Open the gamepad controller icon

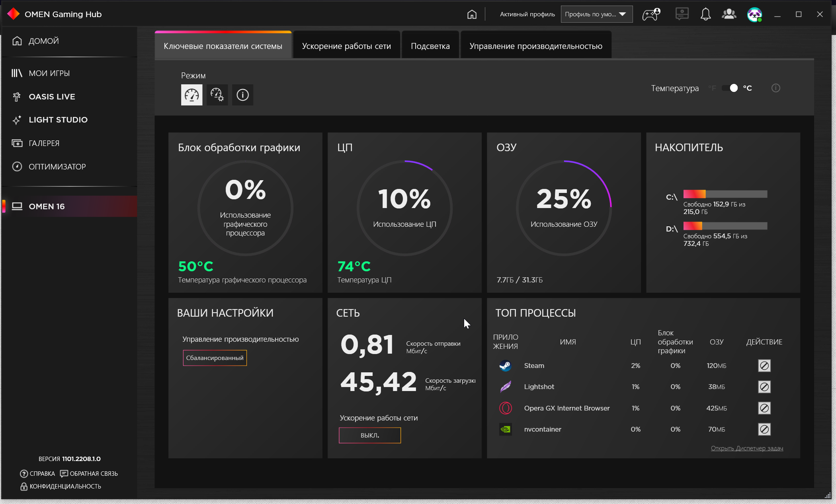[651, 14]
